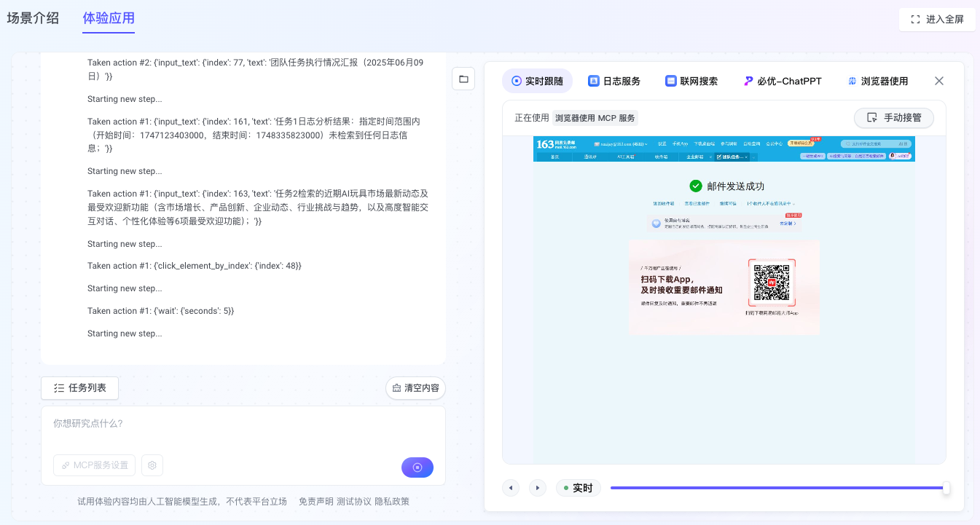Screen dimensions: 980x525
Task: Click the 开通邮箱会员 membership badge
Action: coord(800,143)
